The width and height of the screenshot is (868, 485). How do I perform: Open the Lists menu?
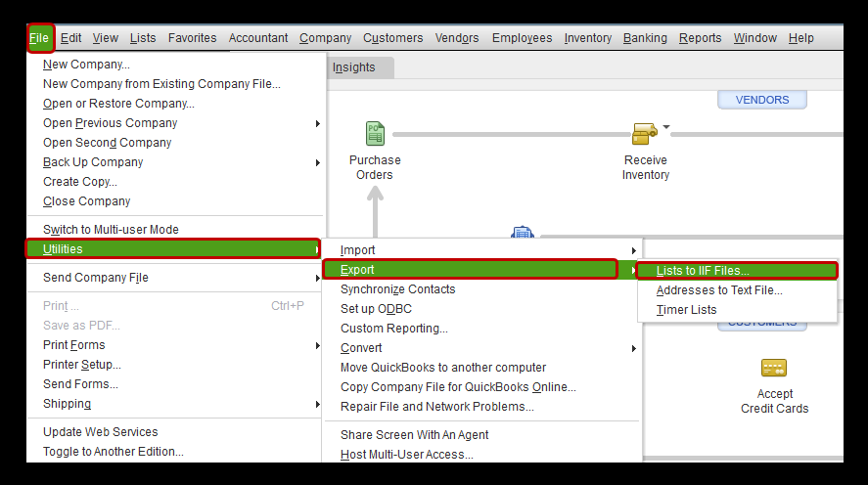point(143,38)
